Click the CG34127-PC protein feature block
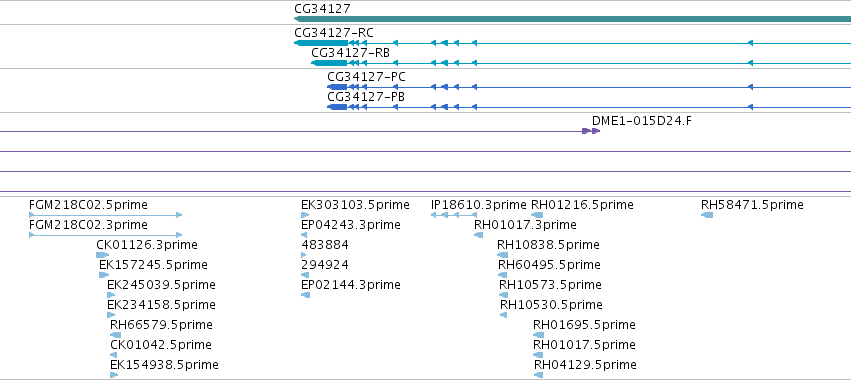Viewport: 851px width, 380px height. pos(337,87)
